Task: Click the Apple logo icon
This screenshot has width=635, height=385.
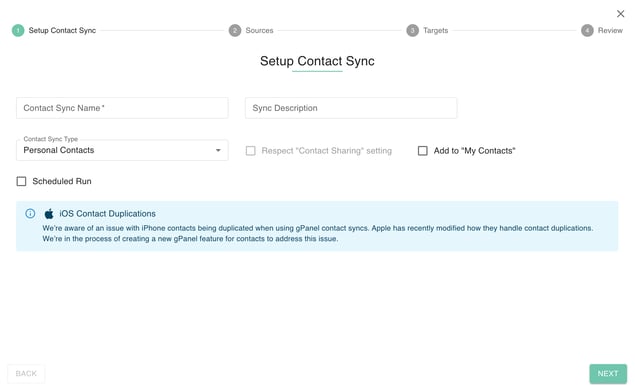Action: coord(49,213)
